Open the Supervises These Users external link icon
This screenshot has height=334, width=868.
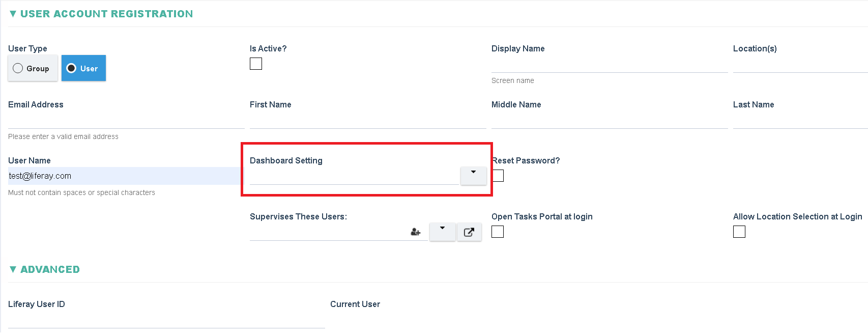pos(469,232)
